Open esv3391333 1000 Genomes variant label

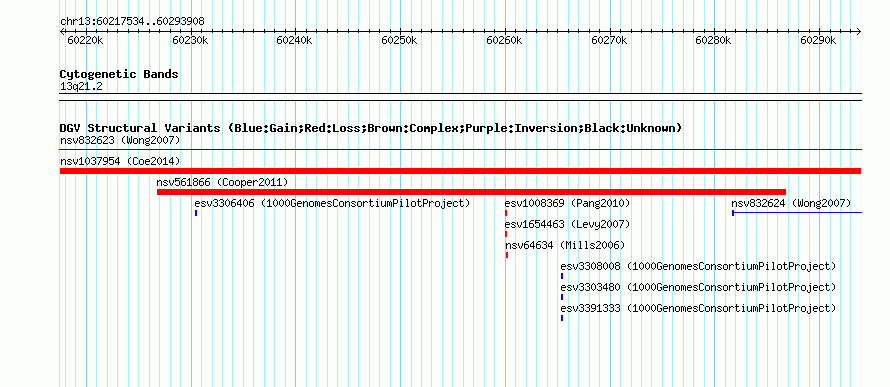(x=698, y=308)
